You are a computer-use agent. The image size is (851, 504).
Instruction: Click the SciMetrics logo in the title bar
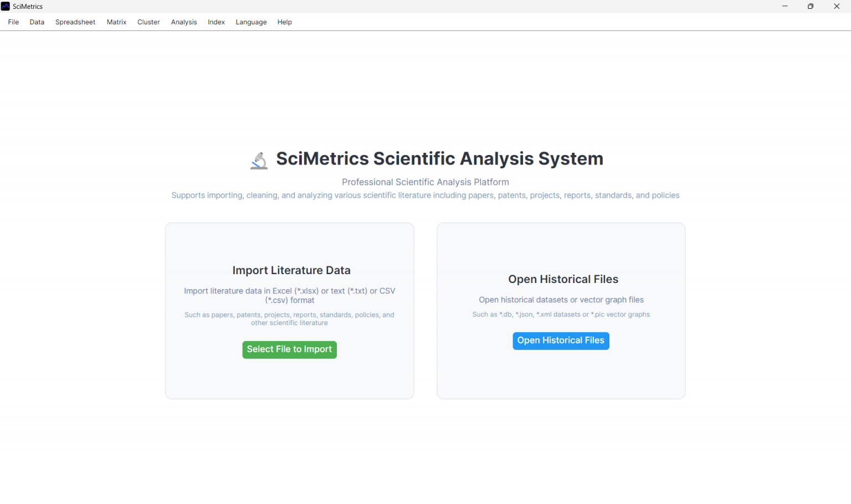click(6, 6)
